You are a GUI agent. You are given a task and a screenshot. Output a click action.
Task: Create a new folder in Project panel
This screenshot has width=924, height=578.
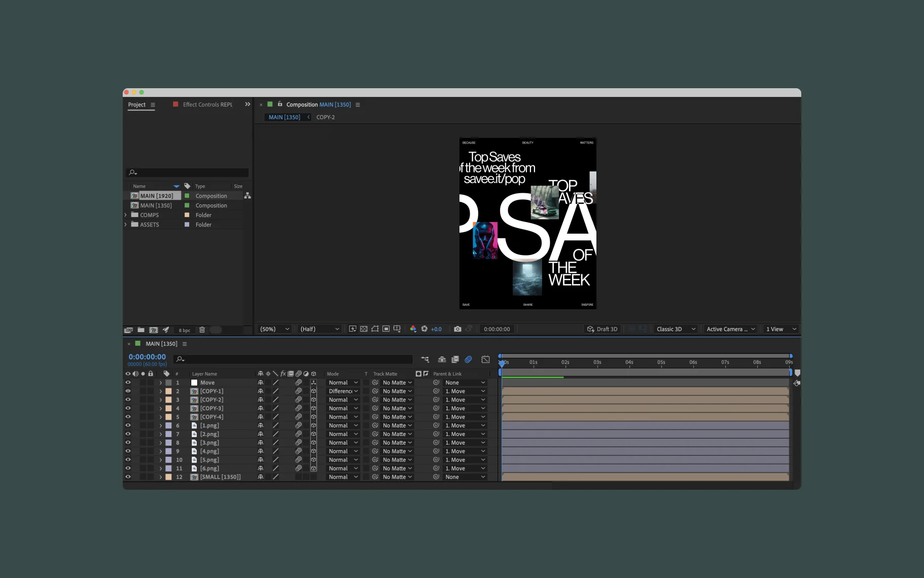(141, 330)
